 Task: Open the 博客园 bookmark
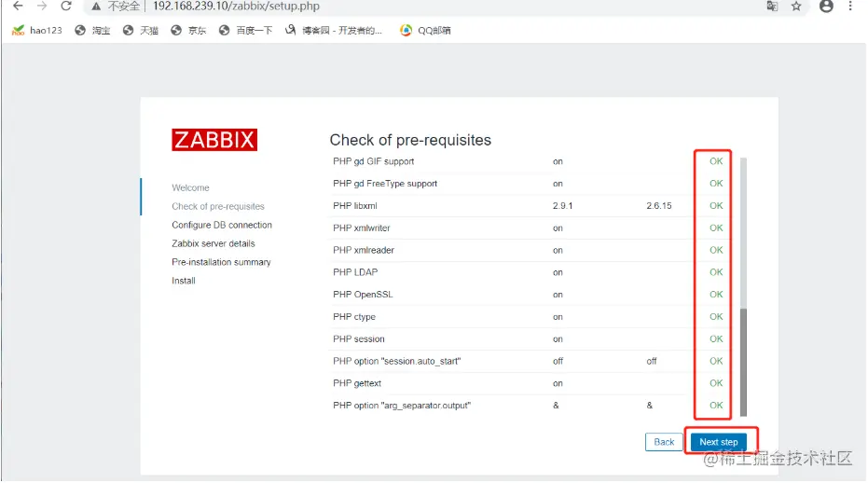(x=334, y=31)
